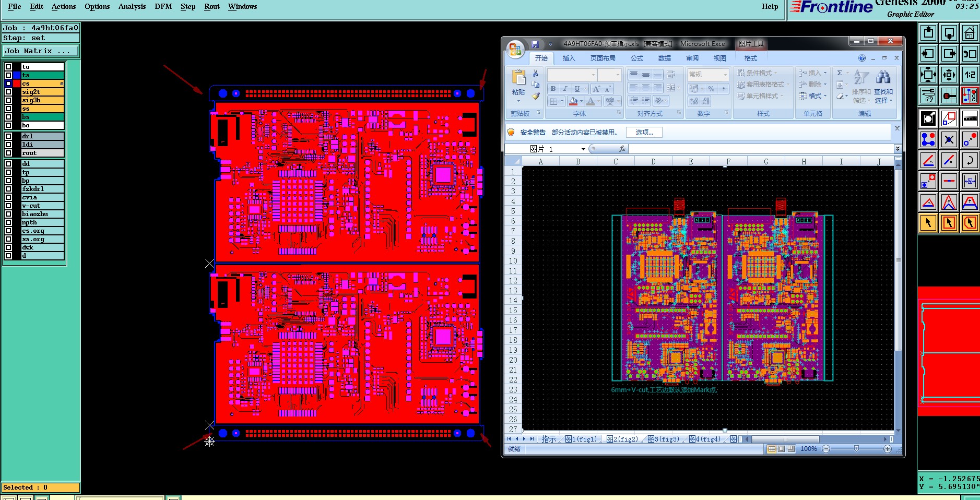Click the Excel zoom slider handle
Image resolution: width=980 pixels, height=500 pixels.
(x=856, y=449)
